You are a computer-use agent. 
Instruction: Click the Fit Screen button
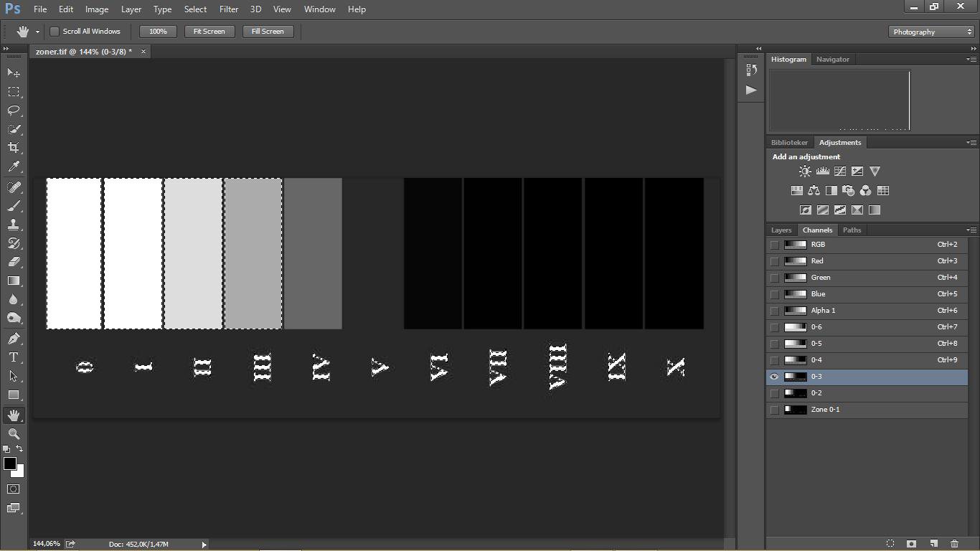click(x=209, y=32)
